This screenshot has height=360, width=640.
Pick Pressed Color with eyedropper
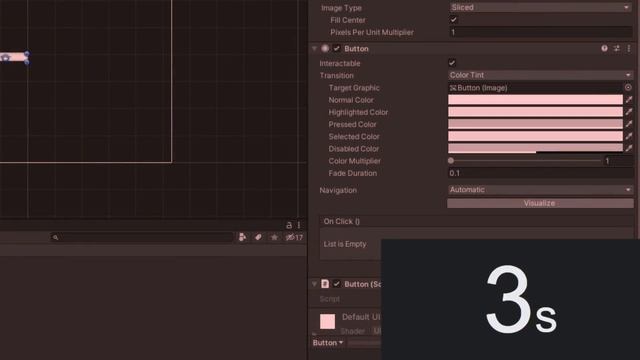629,124
